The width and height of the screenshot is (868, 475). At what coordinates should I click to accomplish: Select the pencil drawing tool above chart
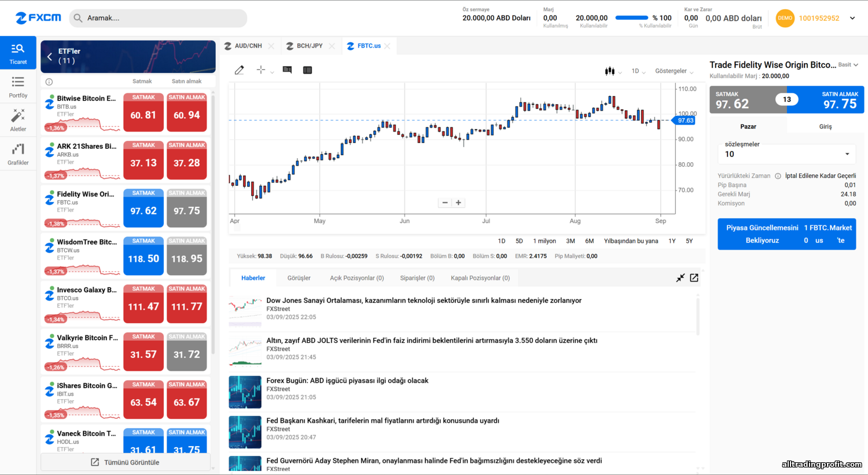click(239, 70)
